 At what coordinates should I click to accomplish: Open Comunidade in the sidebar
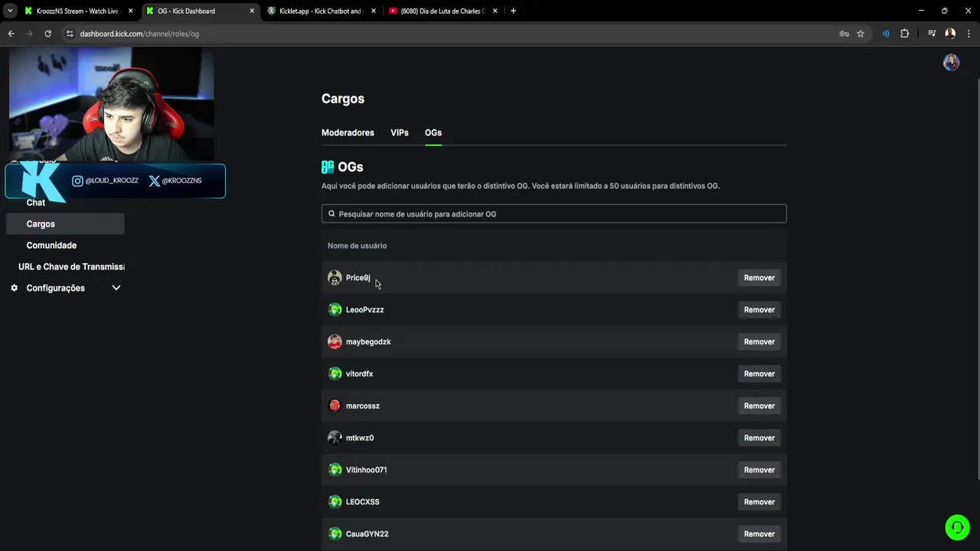(51, 246)
